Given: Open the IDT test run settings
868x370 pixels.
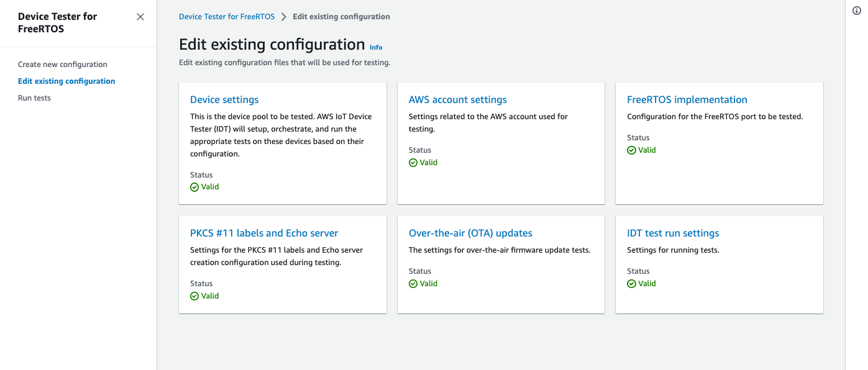Looking at the screenshot, I should 673,233.
